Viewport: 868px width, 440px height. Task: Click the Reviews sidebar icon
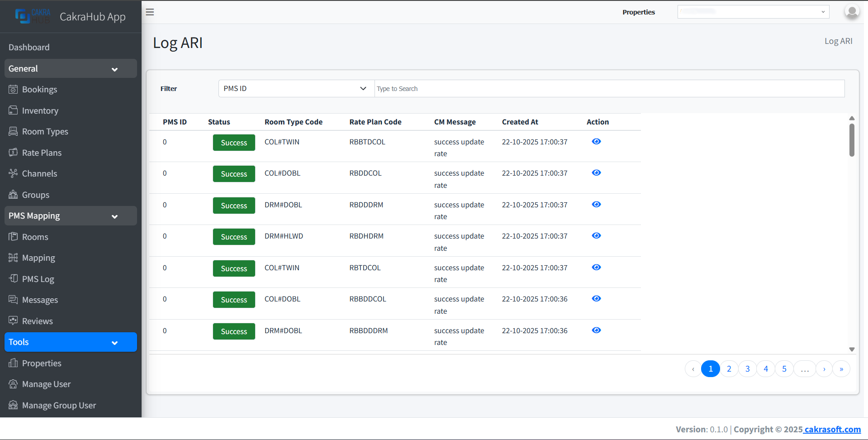pos(13,321)
